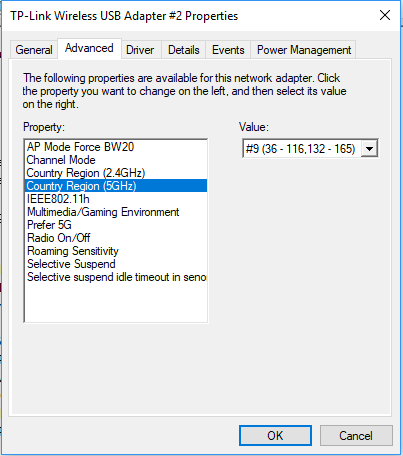This screenshot has width=403, height=456.
Task: Choose Country Region (2.4GHz) property
Action: 116,173
